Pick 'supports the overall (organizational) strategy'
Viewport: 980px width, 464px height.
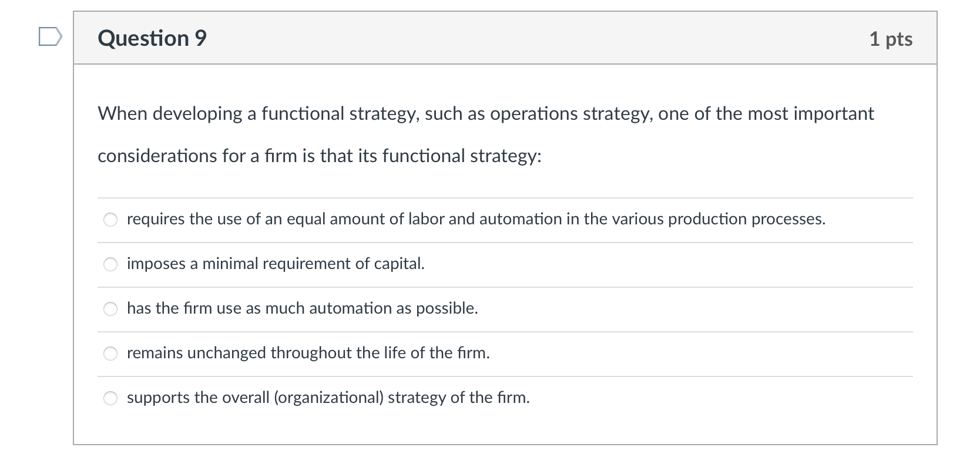coord(110,398)
